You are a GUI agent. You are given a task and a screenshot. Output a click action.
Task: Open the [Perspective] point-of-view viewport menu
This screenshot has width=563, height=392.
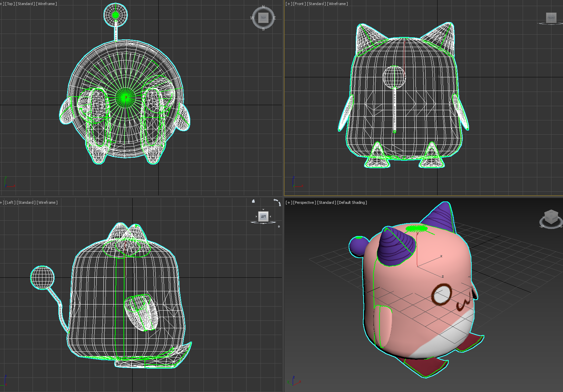click(x=304, y=202)
